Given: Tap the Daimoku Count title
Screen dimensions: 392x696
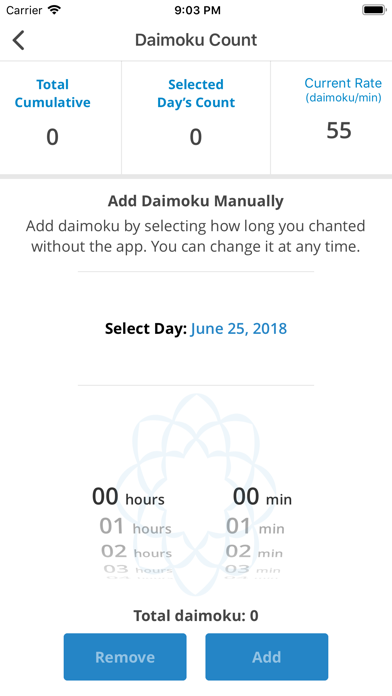Looking at the screenshot, I should coord(196,40).
